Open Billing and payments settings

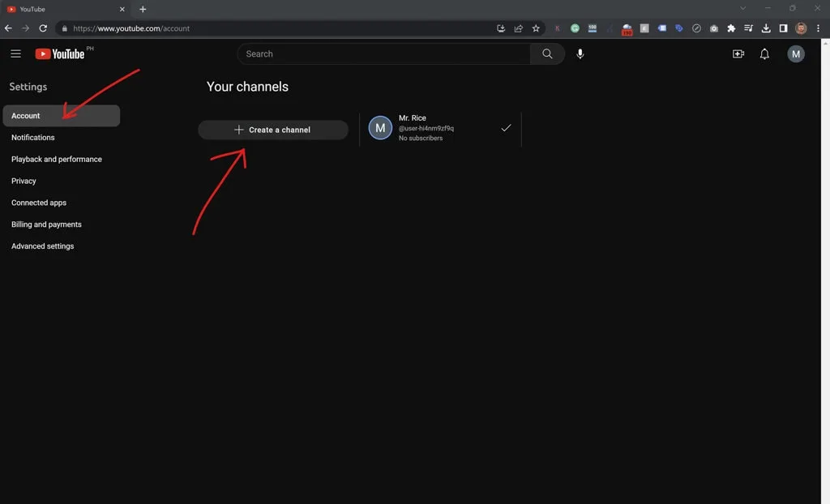click(x=46, y=224)
